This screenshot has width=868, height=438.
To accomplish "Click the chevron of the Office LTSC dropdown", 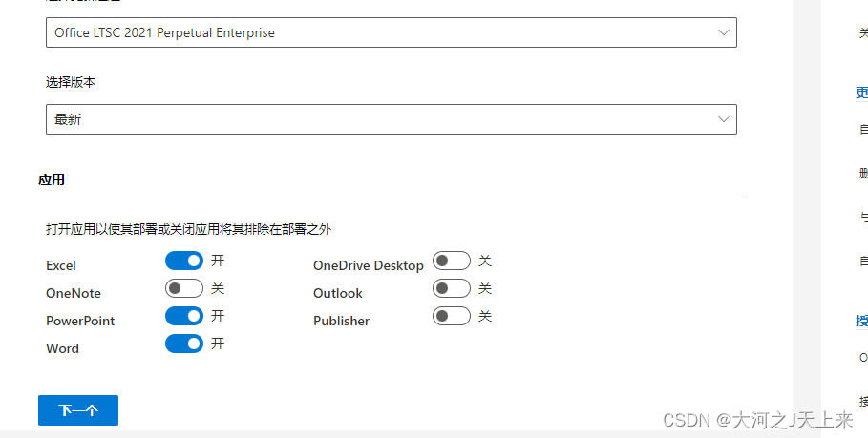I will coord(723,32).
